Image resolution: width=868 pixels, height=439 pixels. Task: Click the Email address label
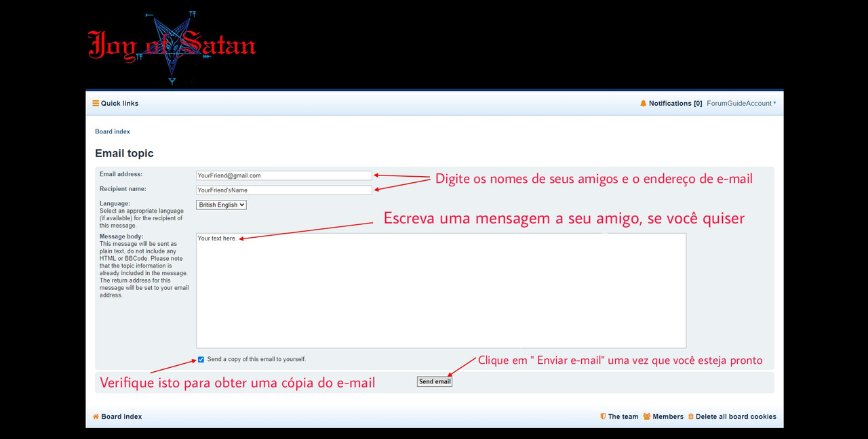tap(121, 175)
